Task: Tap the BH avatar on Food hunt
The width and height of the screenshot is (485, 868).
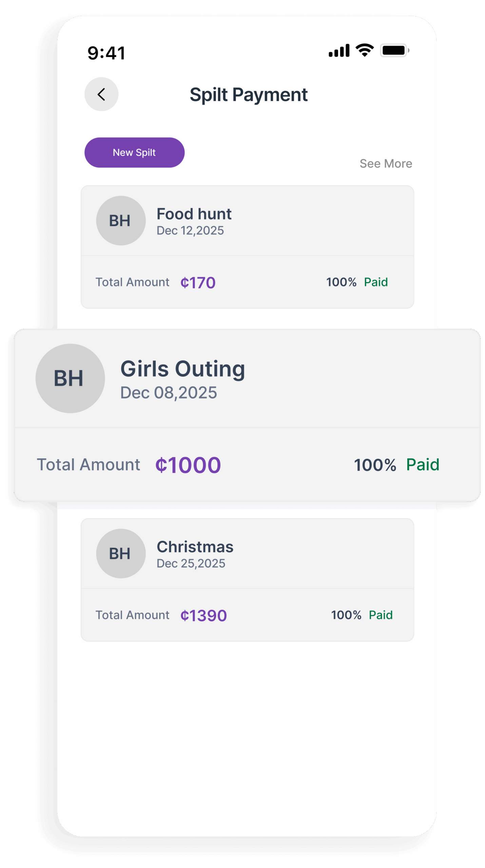Action: (121, 221)
